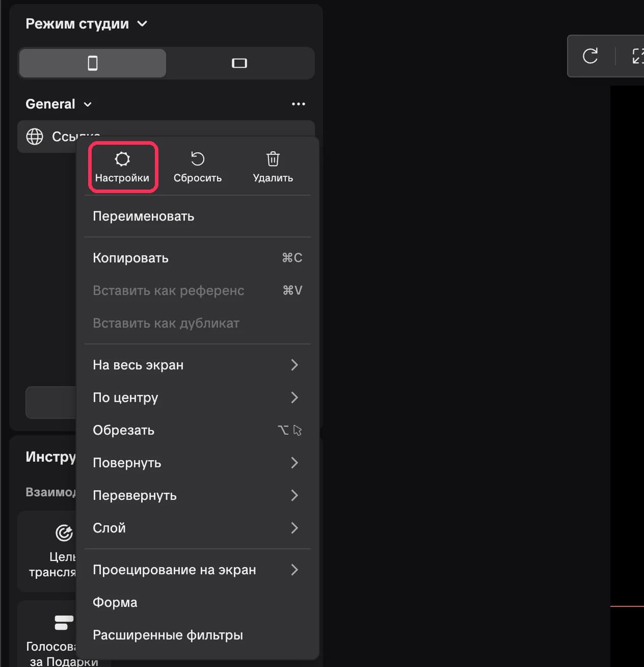Switch to landscape layout mode
Screen dimensions: 644x667
(239, 63)
